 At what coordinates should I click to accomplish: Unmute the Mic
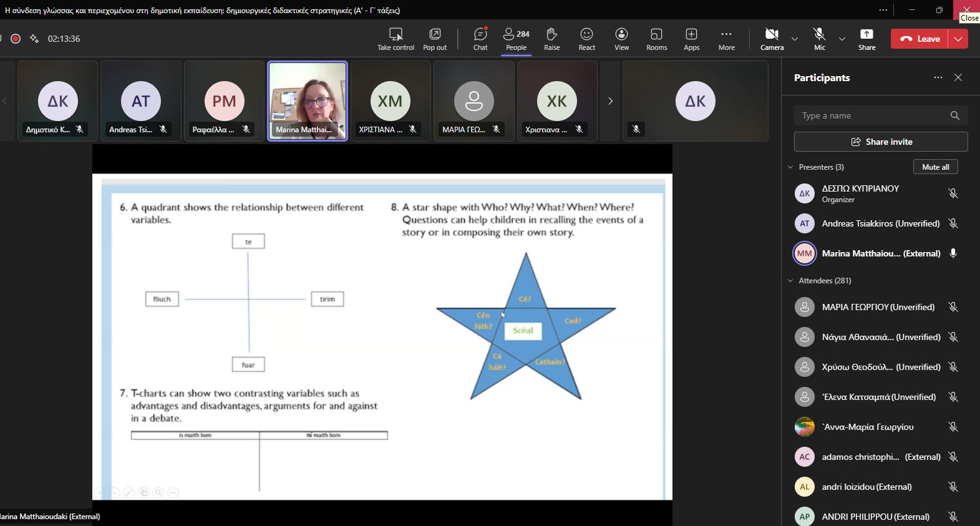(819, 39)
